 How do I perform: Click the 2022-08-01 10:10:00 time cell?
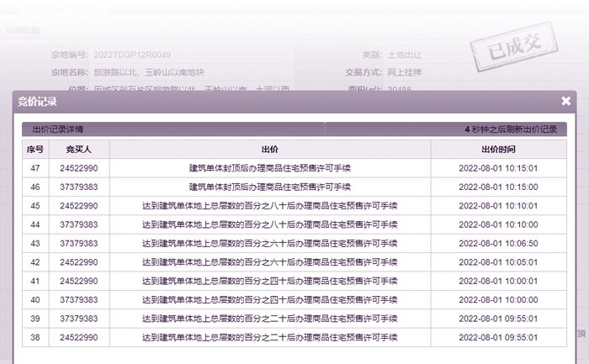498,224
